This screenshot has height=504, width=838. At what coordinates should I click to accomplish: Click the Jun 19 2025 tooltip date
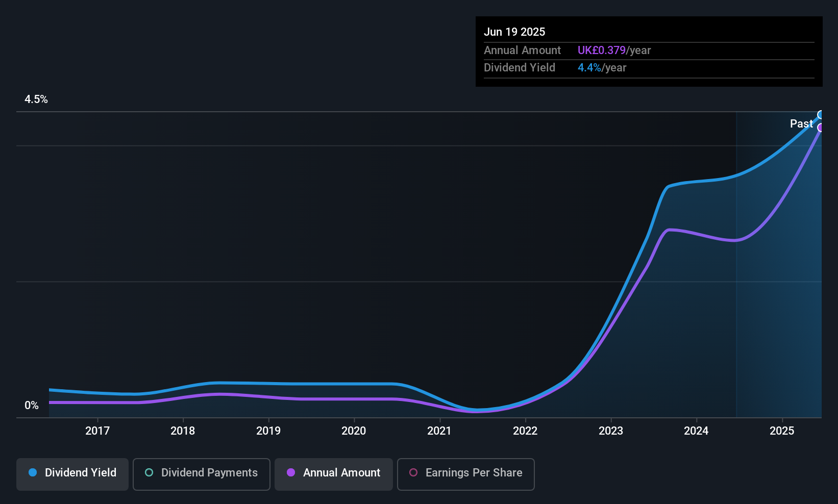(x=514, y=32)
